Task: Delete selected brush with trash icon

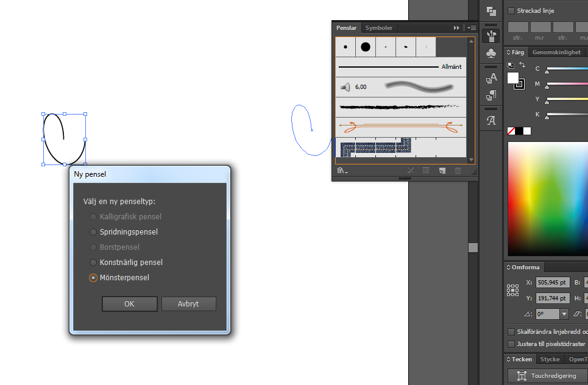Action: coord(458,170)
